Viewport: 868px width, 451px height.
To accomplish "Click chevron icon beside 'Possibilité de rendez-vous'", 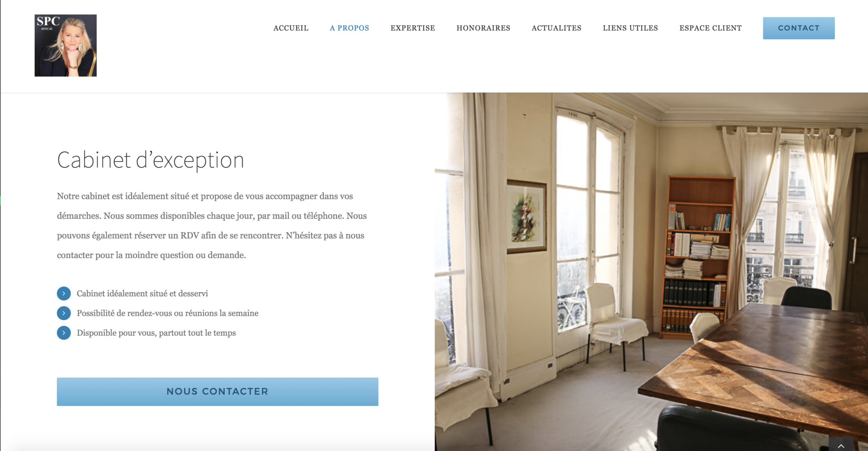I will pyautogui.click(x=64, y=313).
